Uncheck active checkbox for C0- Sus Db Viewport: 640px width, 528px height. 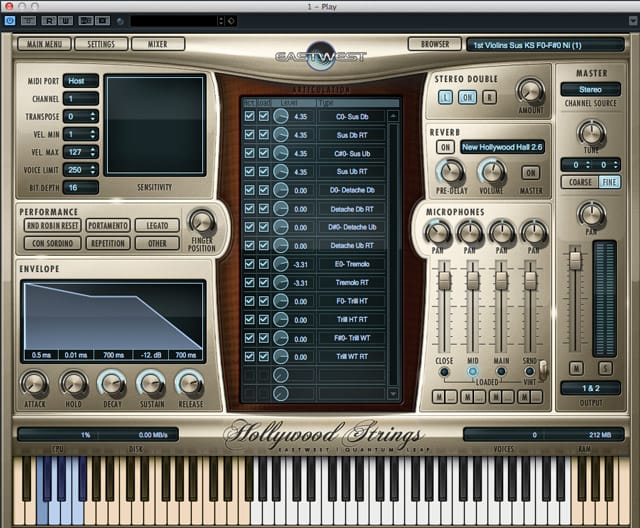[249, 116]
